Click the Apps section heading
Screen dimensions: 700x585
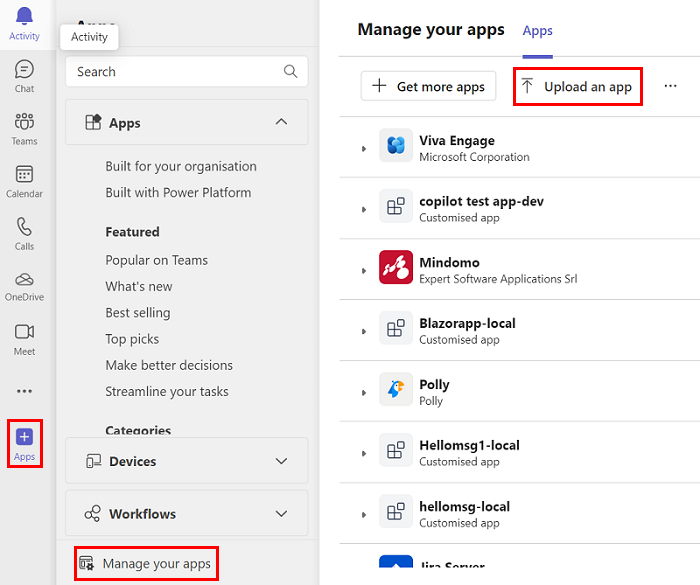pos(125,123)
